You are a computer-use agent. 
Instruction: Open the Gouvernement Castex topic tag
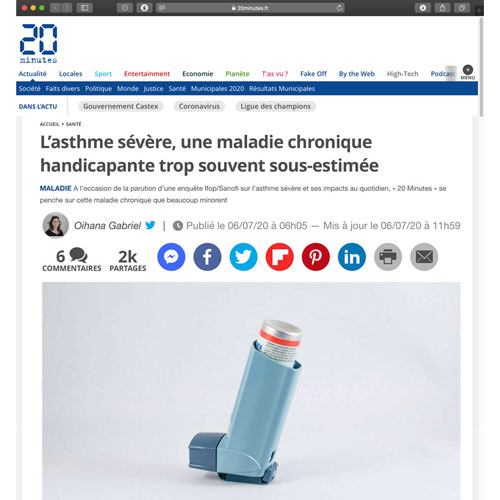pyautogui.click(x=121, y=106)
